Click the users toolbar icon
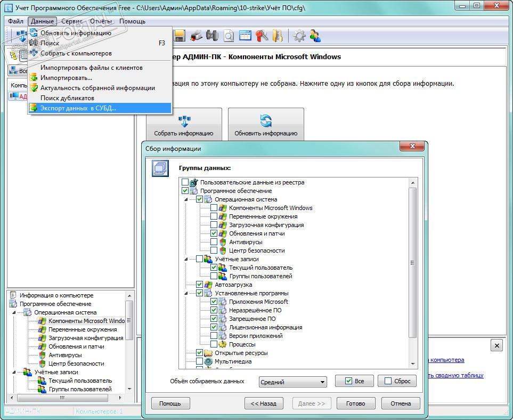 coord(315,36)
